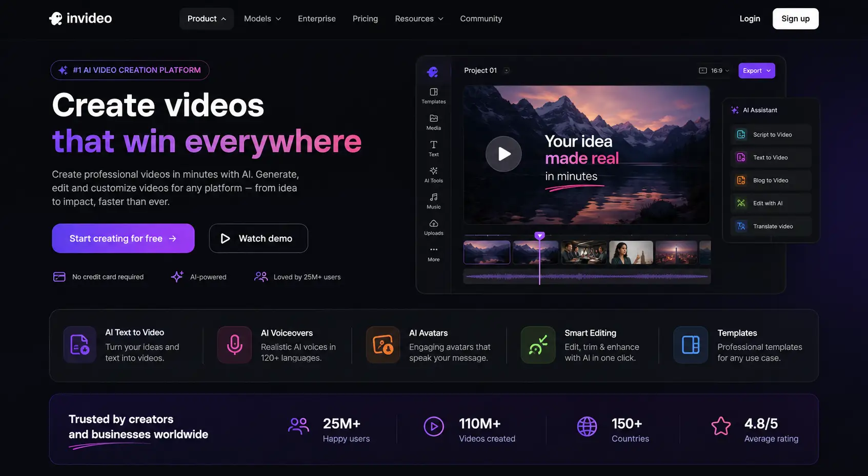
Task: Open the Music panel icon
Action: click(434, 197)
